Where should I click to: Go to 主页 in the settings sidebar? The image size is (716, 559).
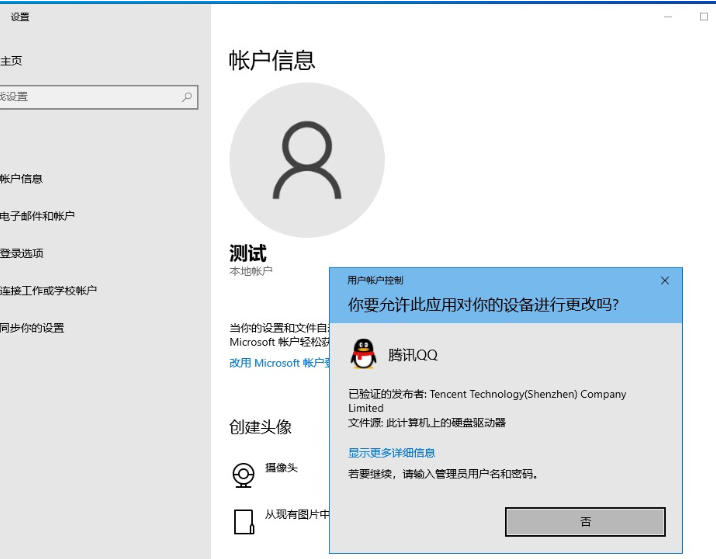pos(12,61)
